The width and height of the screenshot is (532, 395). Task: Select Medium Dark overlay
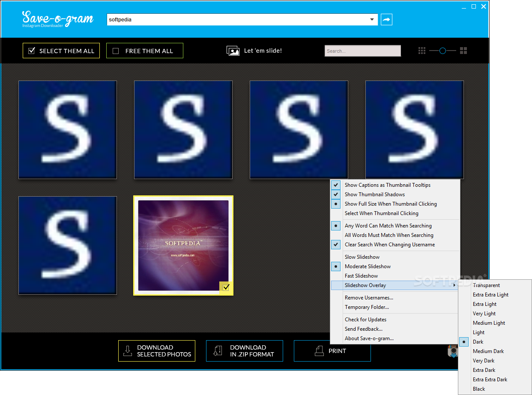tap(495, 351)
